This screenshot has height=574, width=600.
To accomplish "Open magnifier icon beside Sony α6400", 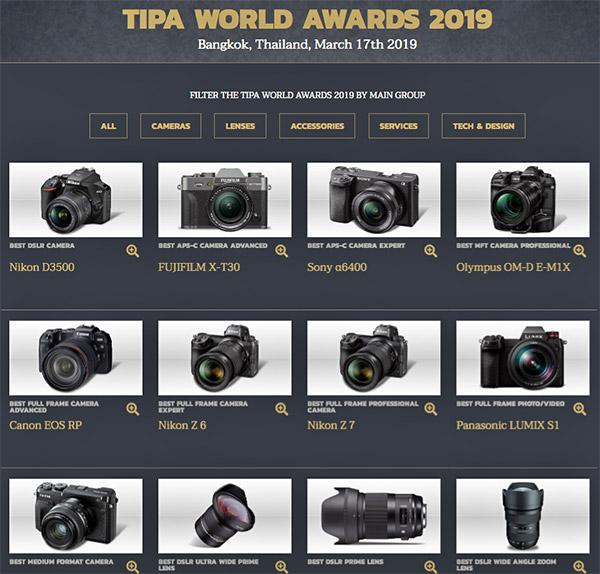I will [430, 251].
